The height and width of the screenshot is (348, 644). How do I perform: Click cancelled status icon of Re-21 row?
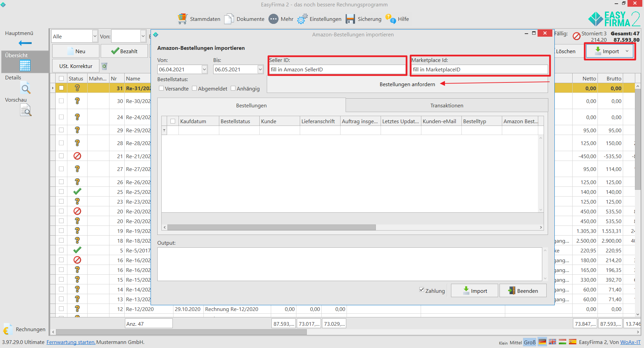coord(77,156)
